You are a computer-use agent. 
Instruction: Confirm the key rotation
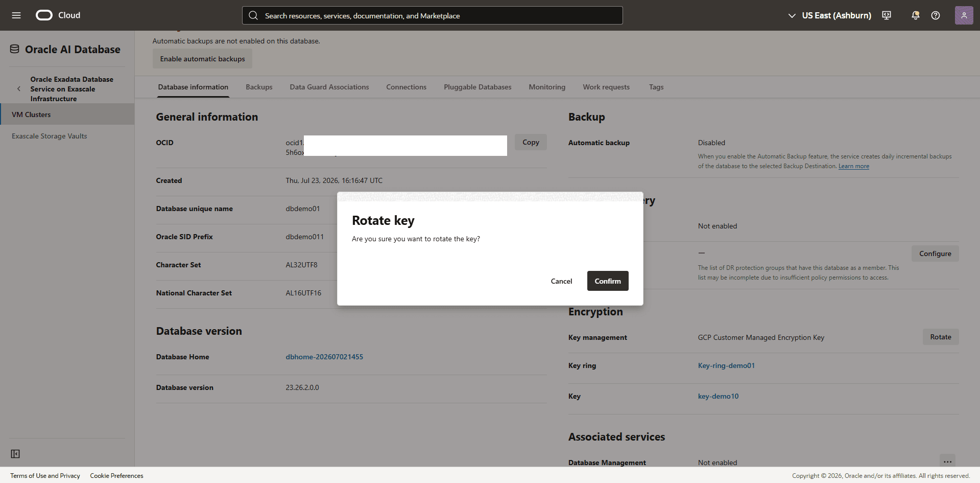pos(608,281)
